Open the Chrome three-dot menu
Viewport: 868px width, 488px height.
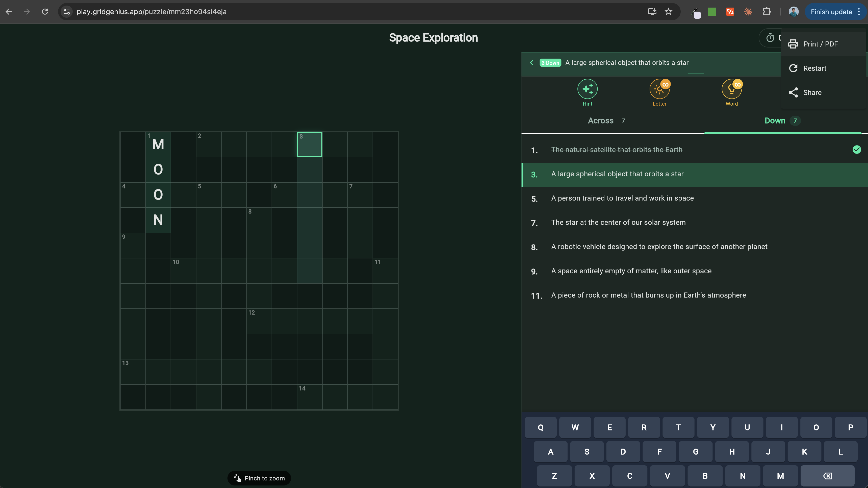[859, 12]
